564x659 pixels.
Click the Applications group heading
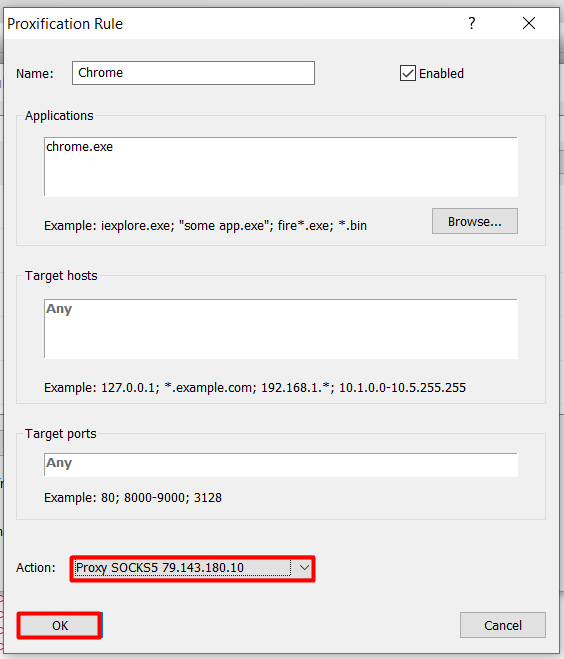pos(59,116)
